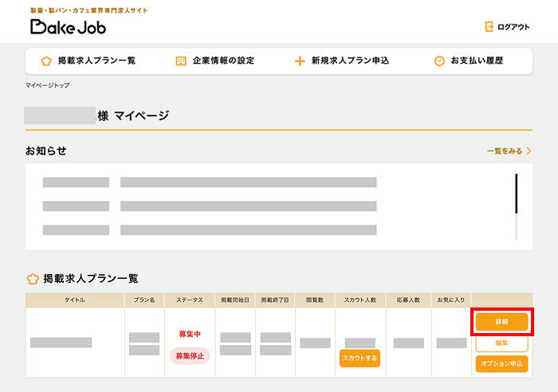Click the オプション申込 button
This screenshot has width=558, height=392.
pyautogui.click(x=502, y=363)
